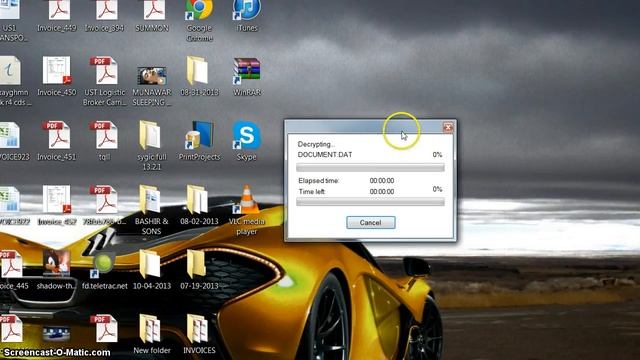This screenshot has width=640, height=360.
Task: Launch Google Chrome shortcut
Action: tap(199, 10)
